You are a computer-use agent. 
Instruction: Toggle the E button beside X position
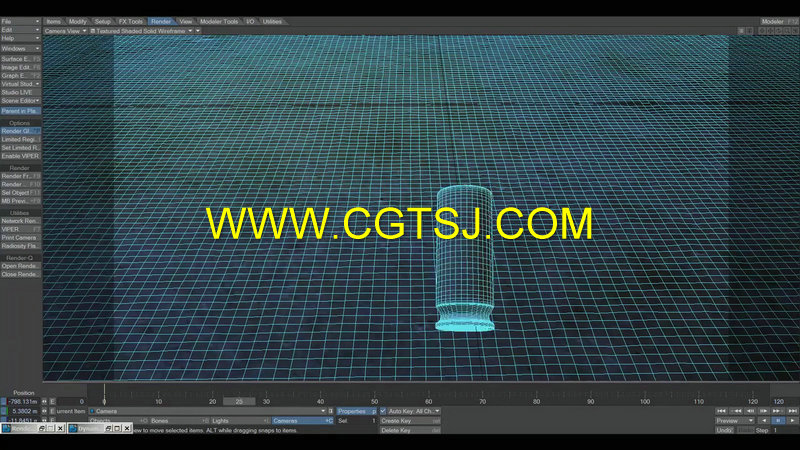tap(52, 402)
